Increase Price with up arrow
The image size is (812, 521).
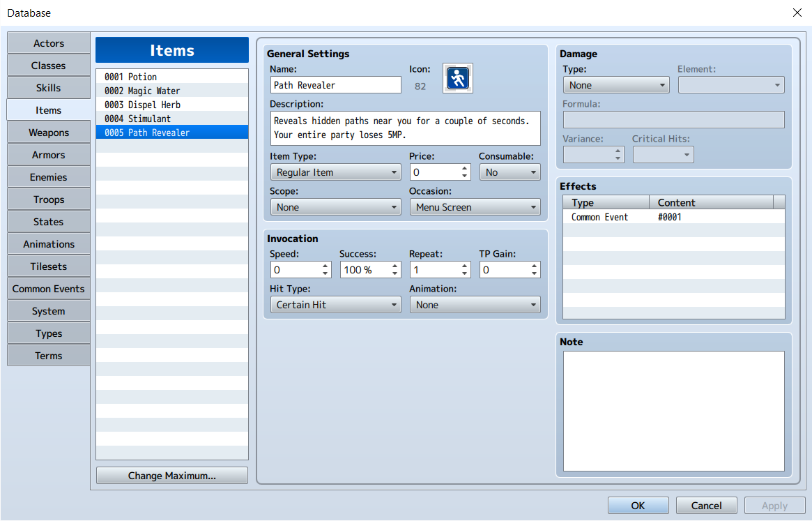click(x=464, y=168)
